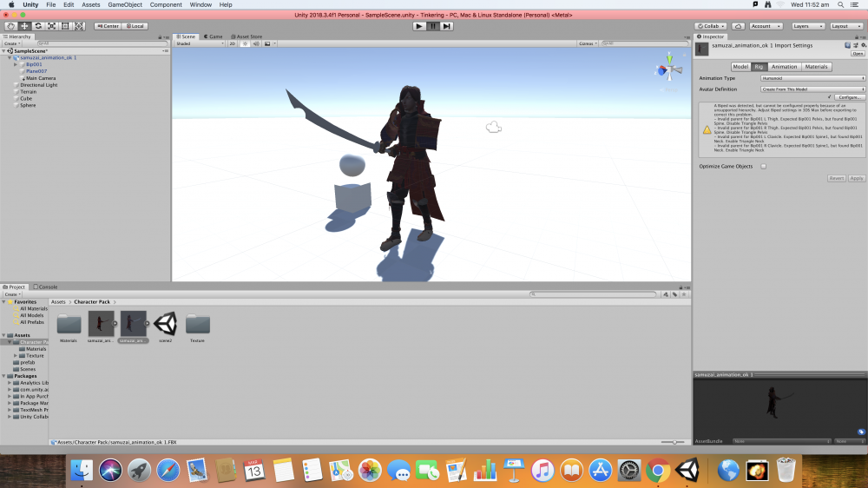Select the Rect transform tool
Image resolution: width=868 pixels, height=488 pixels.
click(65, 26)
